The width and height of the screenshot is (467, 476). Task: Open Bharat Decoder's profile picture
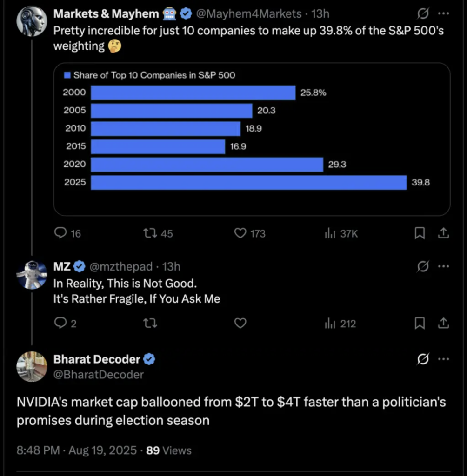[32, 366]
